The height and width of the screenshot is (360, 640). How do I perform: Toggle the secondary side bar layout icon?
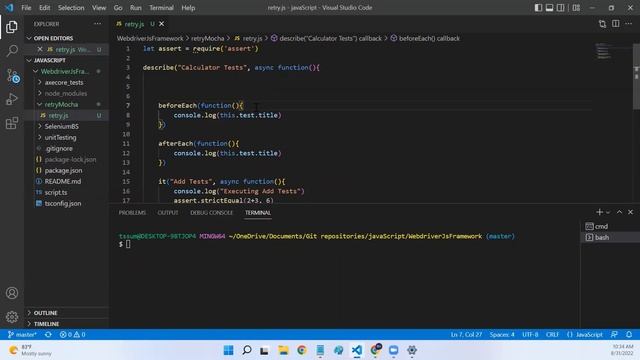(x=561, y=8)
